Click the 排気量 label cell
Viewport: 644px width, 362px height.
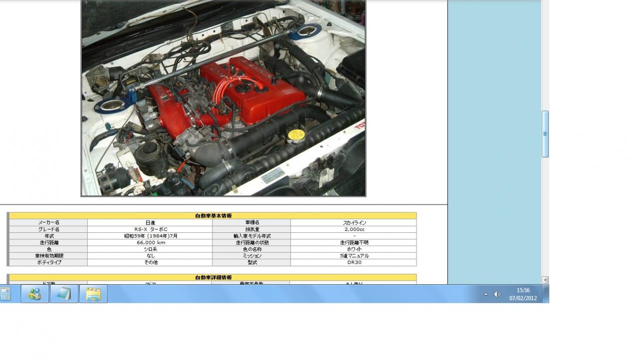click(251, 229)
